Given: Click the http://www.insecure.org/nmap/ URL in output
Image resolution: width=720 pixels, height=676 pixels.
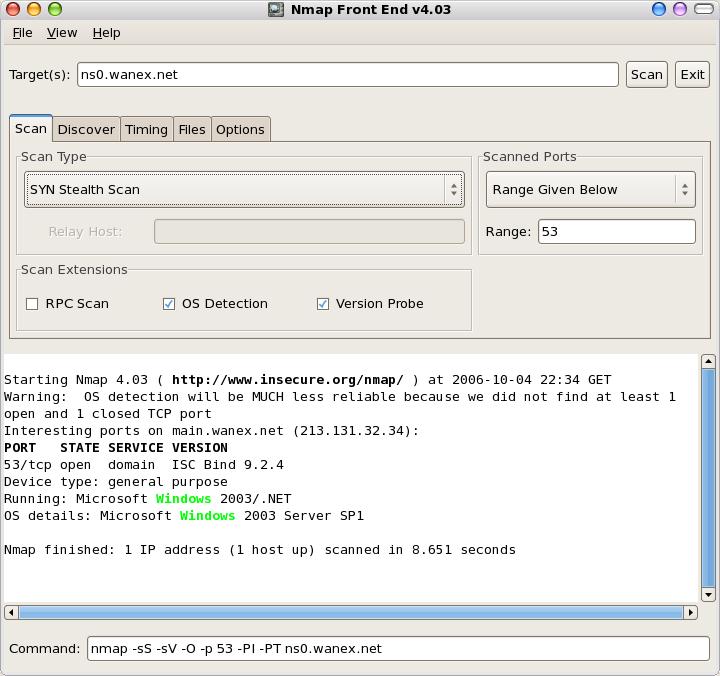Looking at the screenshot, I should (287, 380).
